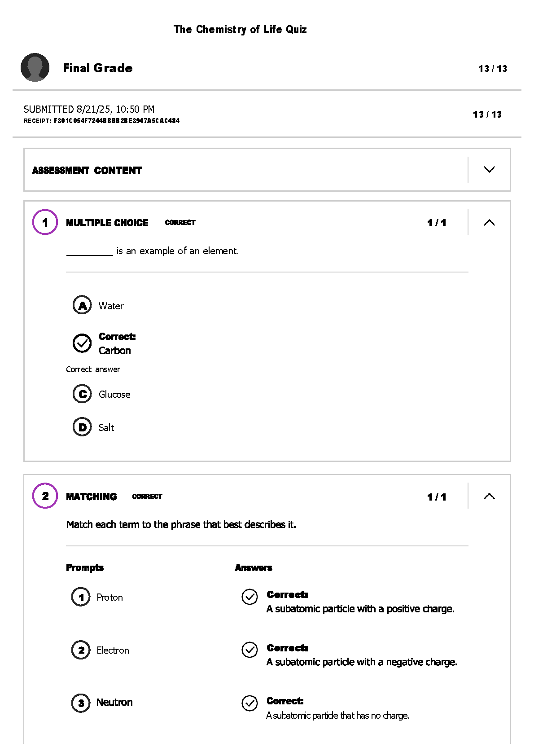Select answer option D Salt

[82, 427]
